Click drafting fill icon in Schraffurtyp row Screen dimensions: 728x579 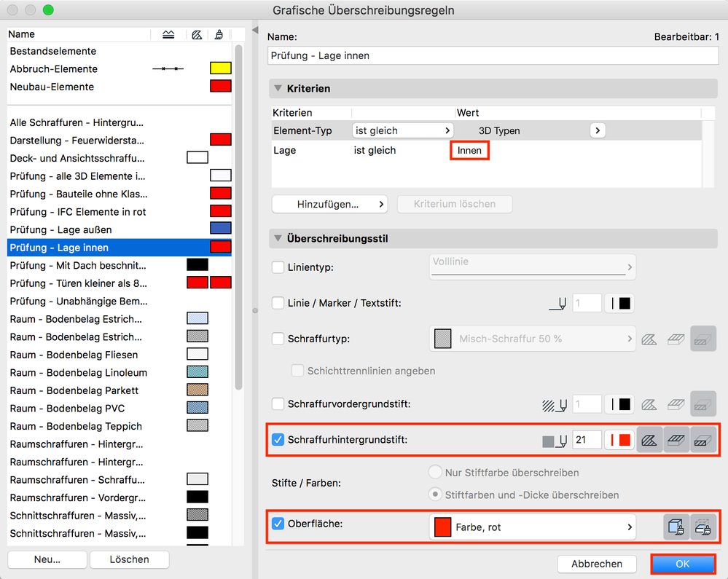[x=649, y=339]
